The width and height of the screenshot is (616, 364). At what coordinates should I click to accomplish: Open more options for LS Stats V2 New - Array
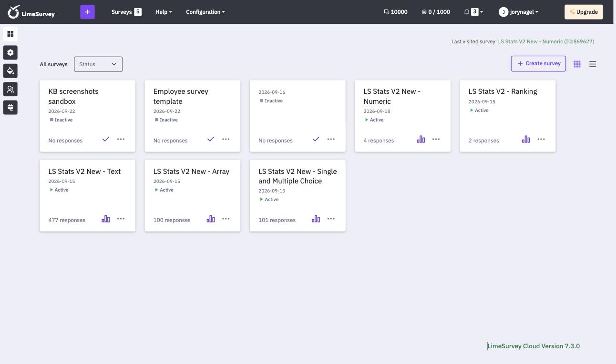pyautogui.click(x=226, y=219)
